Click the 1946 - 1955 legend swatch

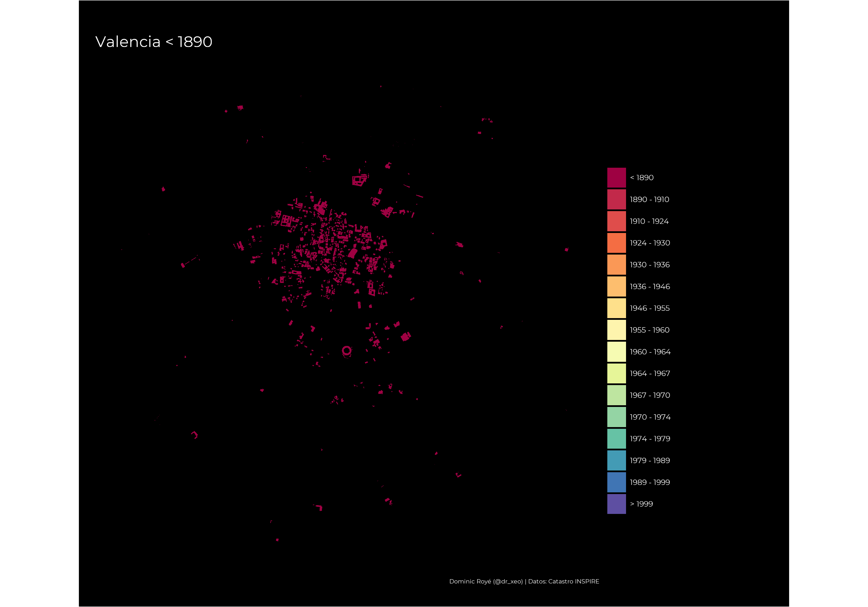[x=616, y=308]
